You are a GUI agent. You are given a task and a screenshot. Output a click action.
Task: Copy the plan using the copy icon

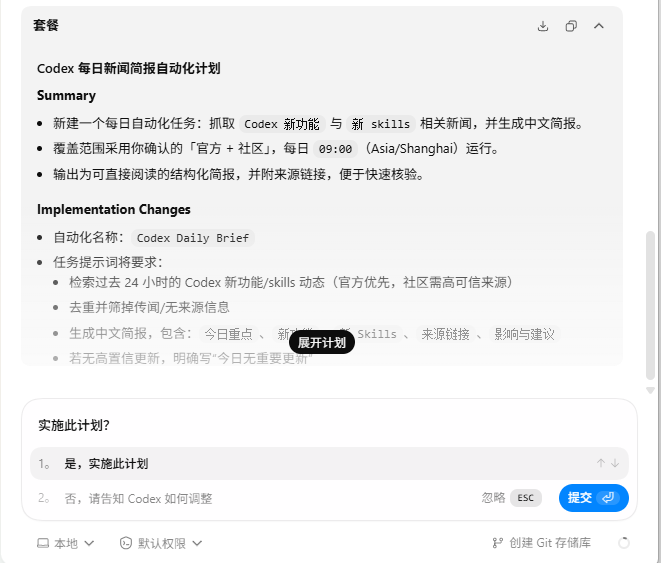pos(571,26)
